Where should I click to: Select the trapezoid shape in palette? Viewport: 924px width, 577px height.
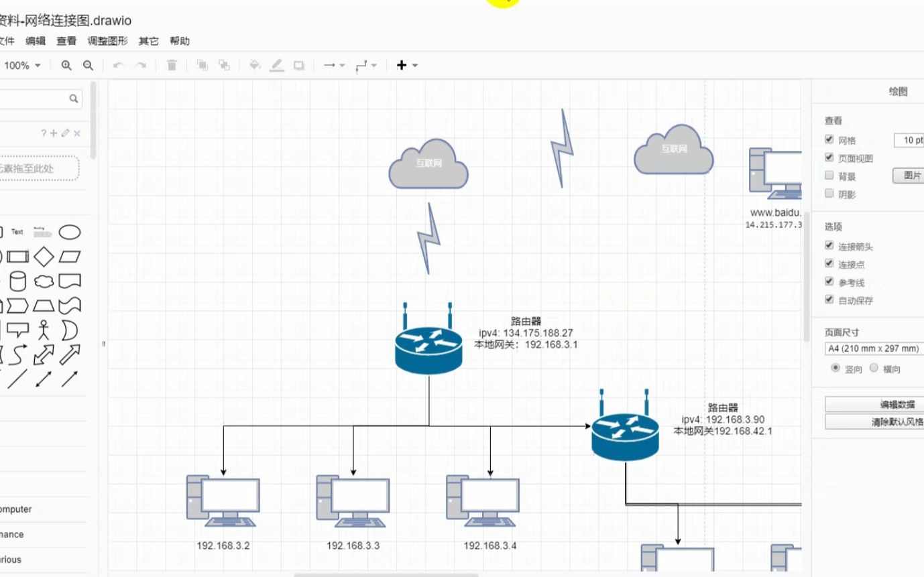coord(44,306)
